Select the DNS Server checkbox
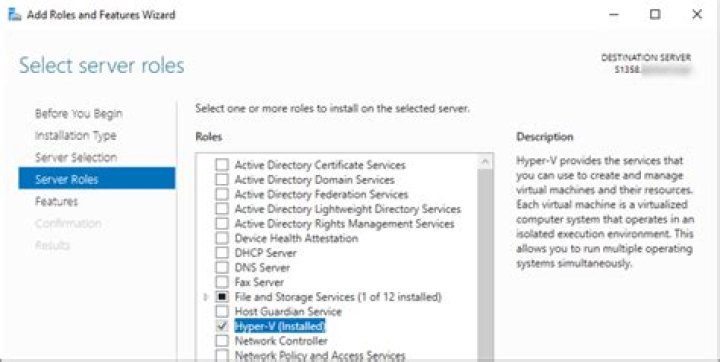 tap(222, 267)
